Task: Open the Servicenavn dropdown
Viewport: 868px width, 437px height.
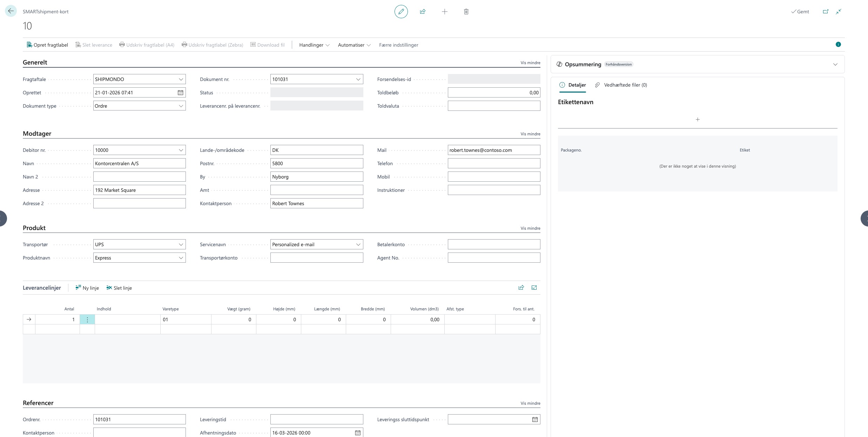Action: tap(358, 244)
